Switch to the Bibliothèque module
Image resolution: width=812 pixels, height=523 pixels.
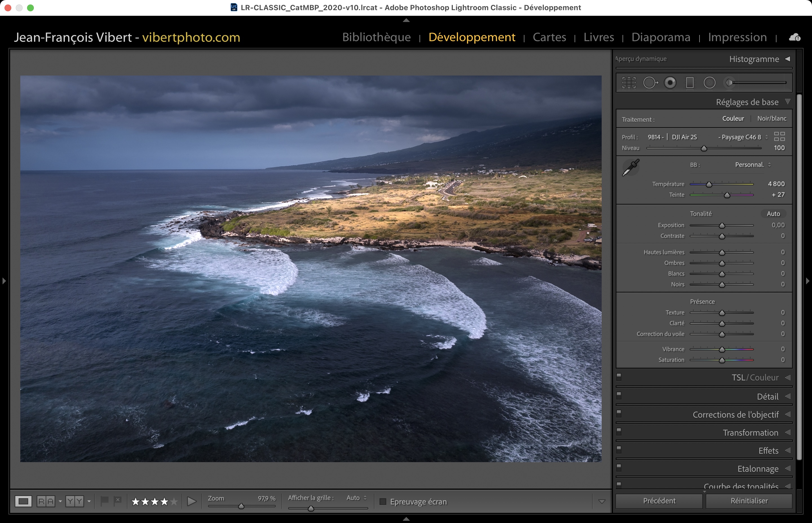(x=376, y=37)
